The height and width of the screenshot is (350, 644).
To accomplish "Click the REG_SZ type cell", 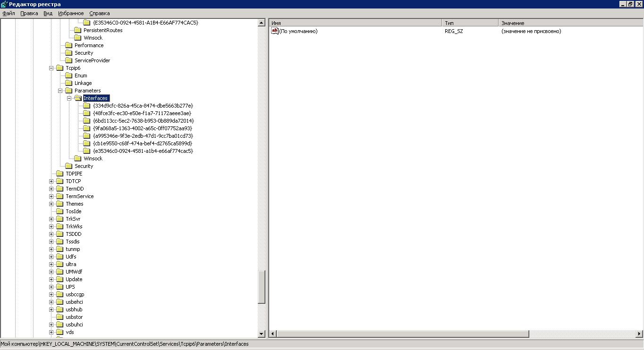I will [454, 31].
